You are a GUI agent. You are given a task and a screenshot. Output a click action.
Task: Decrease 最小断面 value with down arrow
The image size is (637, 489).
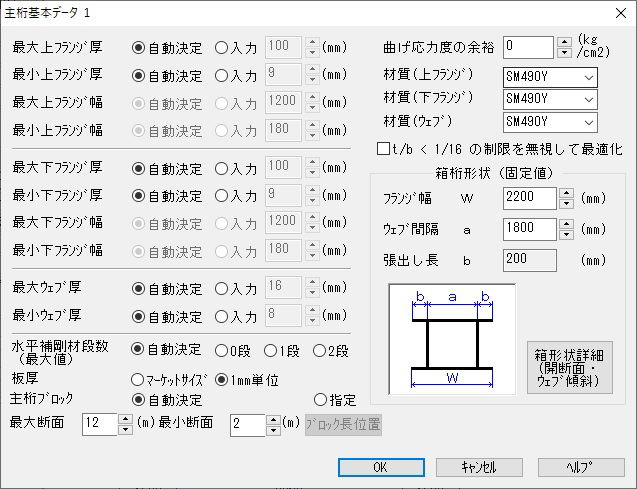point(273,431)
